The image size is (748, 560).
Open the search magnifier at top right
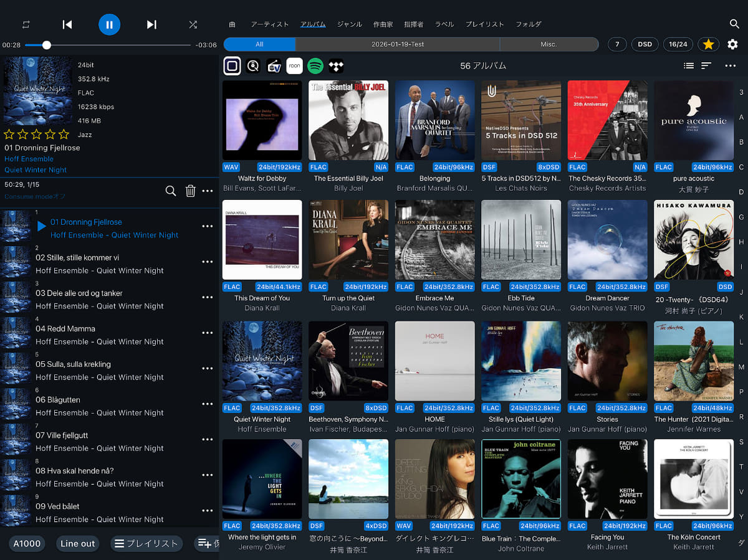coord(734,24)
